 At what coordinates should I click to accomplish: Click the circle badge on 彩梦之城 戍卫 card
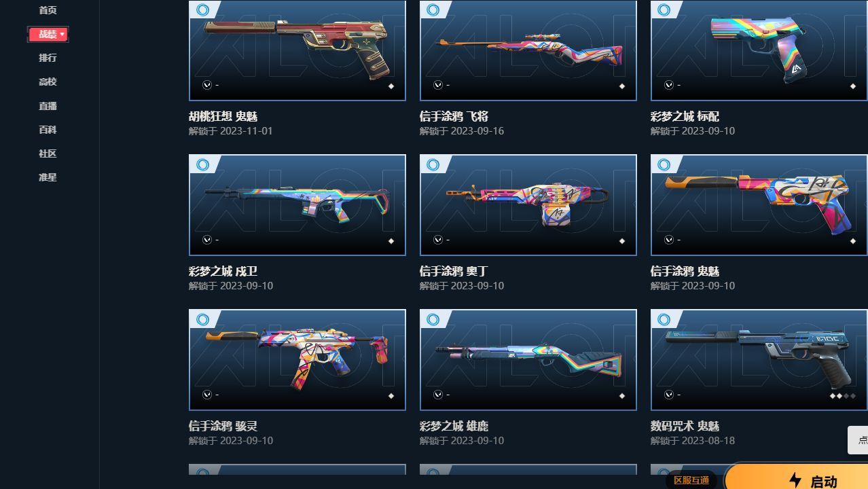click(x=202, y=164)
